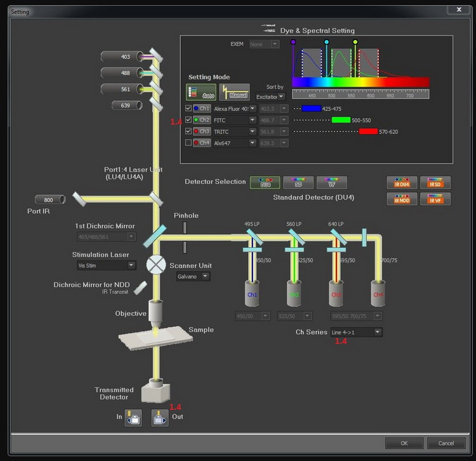Select the SD spectral detector
476x461 pixels.
point(298,182)
